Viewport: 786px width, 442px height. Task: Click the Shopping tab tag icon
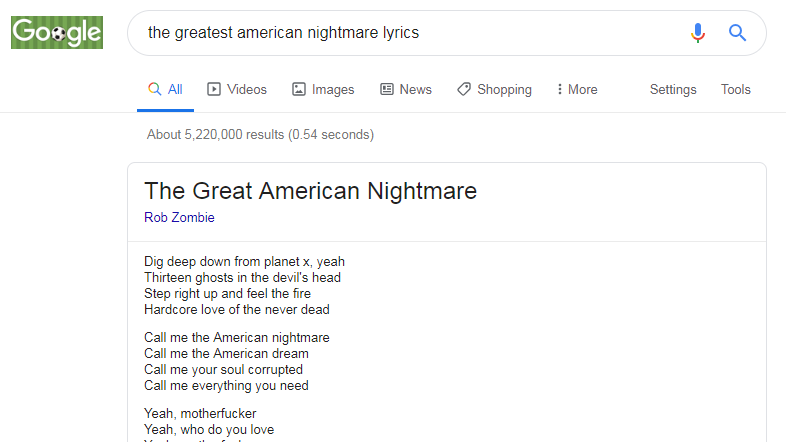pyautogui.click(x=464, y=89)
